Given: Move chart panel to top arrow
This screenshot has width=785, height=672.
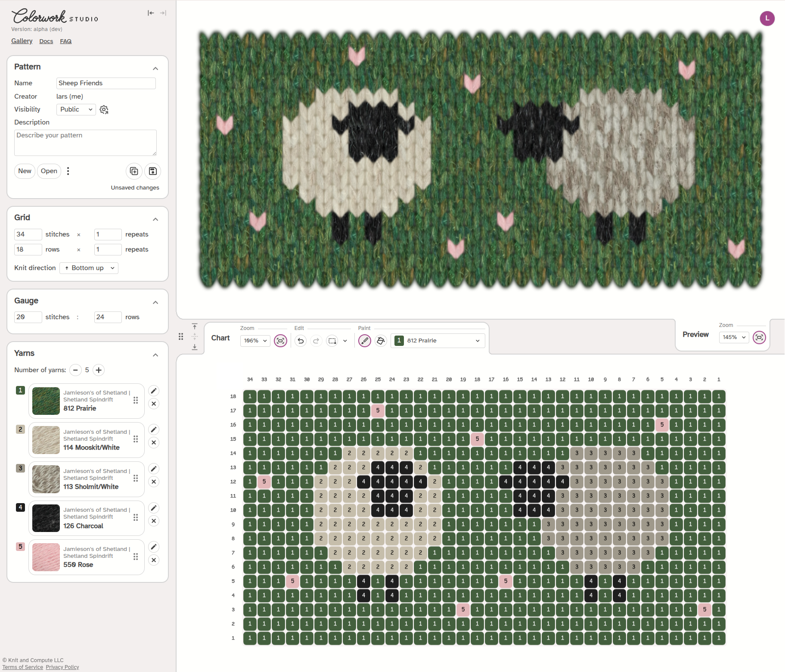Looking at the screenshot, I should coord(195,327).
